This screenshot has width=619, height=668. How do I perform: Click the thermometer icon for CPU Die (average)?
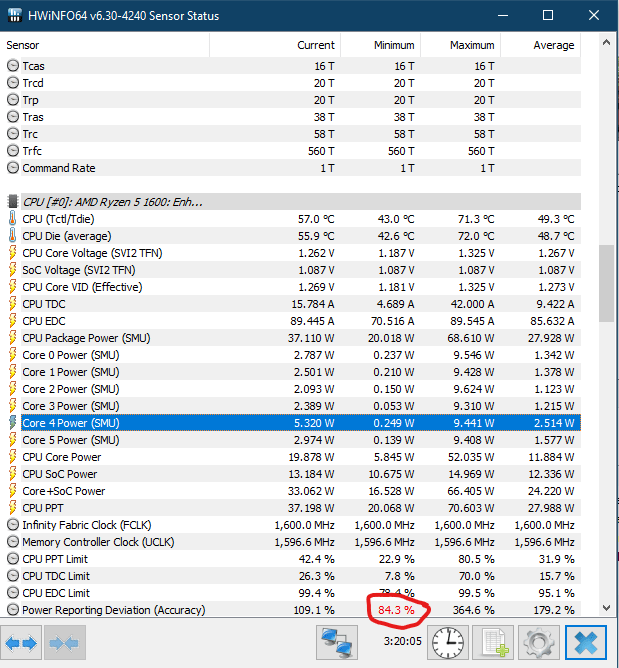click(x=13, y=236)
